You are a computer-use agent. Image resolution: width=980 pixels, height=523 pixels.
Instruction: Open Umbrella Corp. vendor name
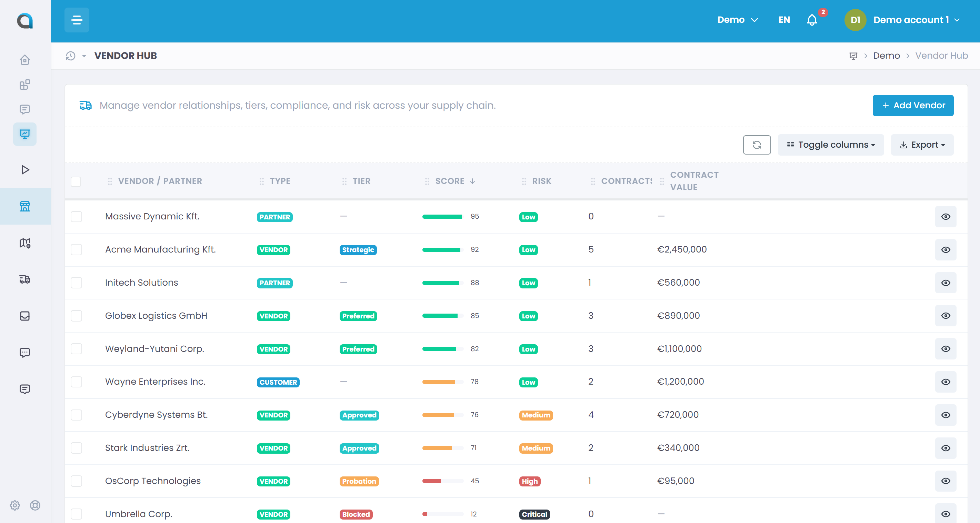coord(139,514)
